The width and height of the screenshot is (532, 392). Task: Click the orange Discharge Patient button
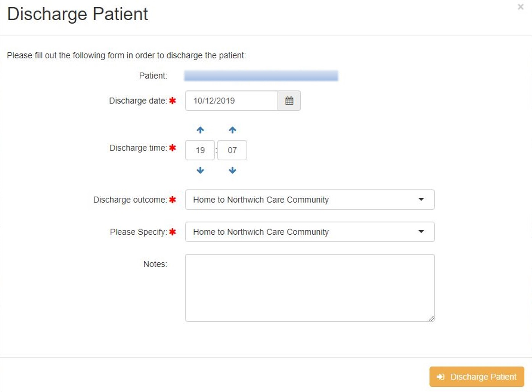pyautogui.click(x=477, y=377)
